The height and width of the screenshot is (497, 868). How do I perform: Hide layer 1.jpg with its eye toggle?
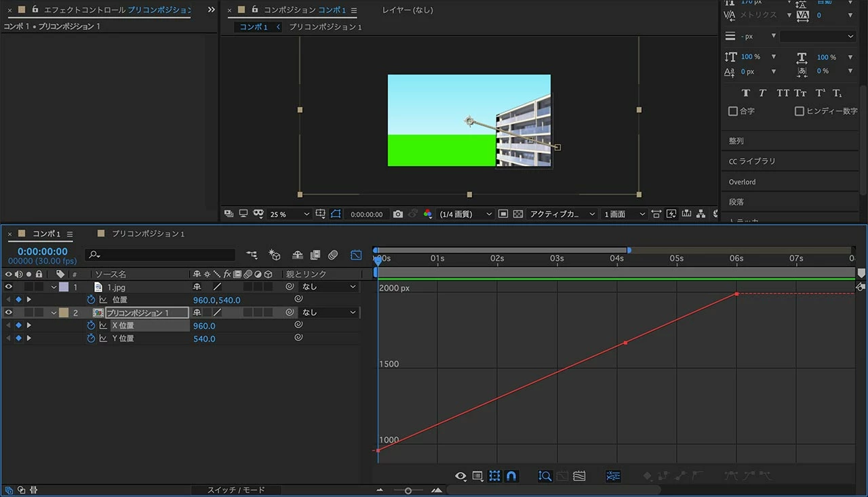9,287
